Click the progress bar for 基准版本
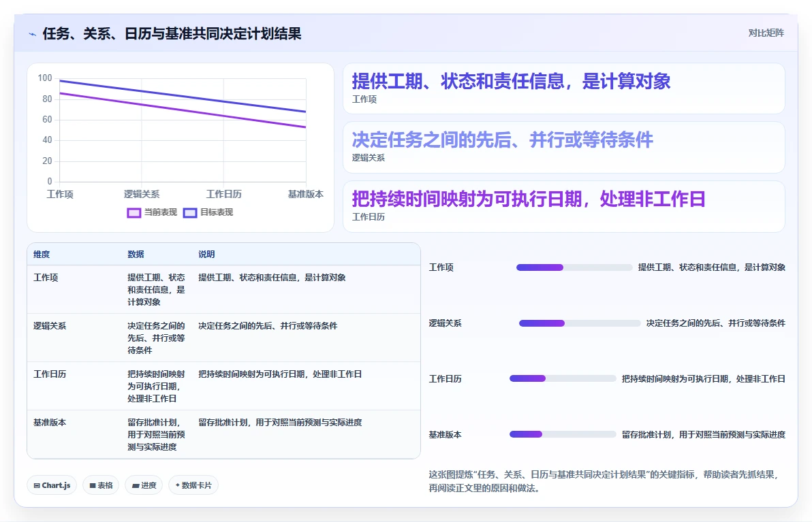 click(563, 435)
